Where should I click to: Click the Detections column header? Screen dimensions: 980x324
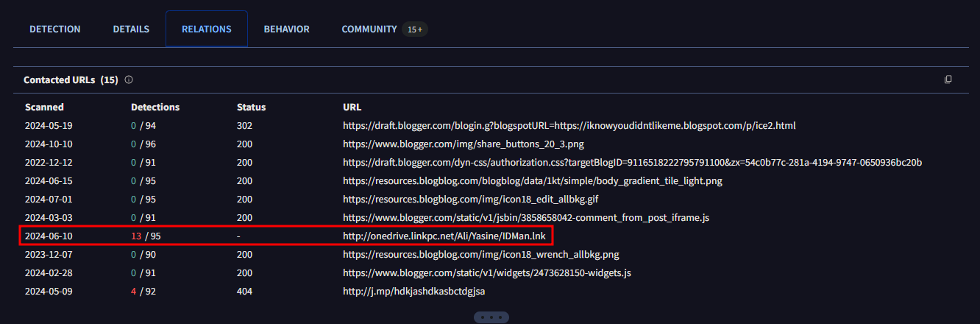click(x=155, y=108)
